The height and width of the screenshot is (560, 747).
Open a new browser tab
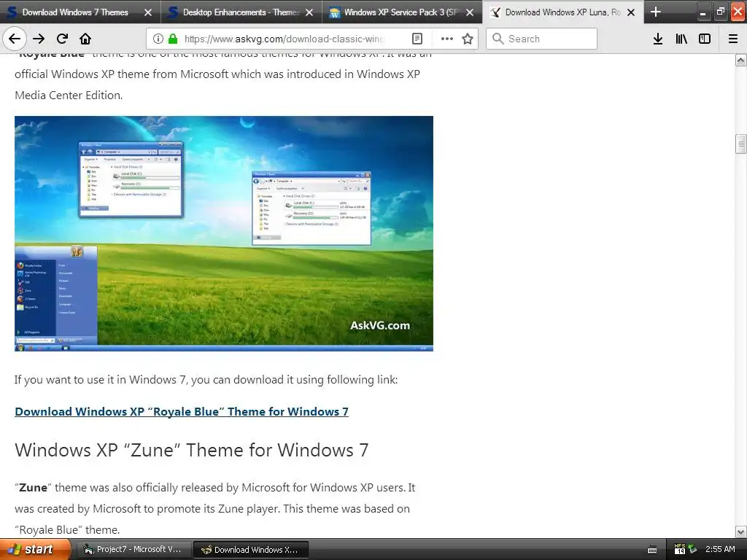pyautogui.click(x=656, y=12)
